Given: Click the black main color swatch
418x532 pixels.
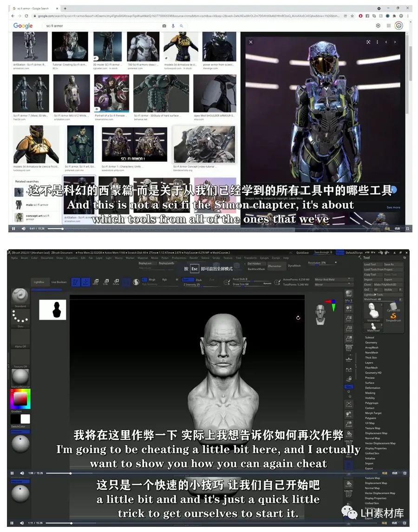Looking at the screenshot, I should click(15, 419).
